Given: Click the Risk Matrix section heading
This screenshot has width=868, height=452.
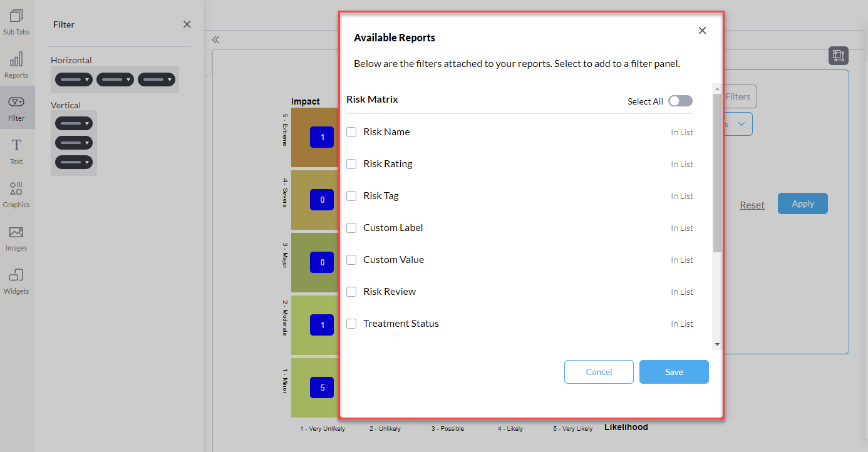Looking at the screenshot, I should [372, 99].
